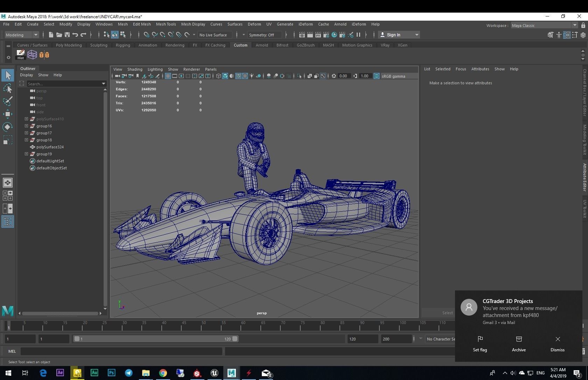
Task: Open the Modeling menu set dropdown
Action: (21, 35)
